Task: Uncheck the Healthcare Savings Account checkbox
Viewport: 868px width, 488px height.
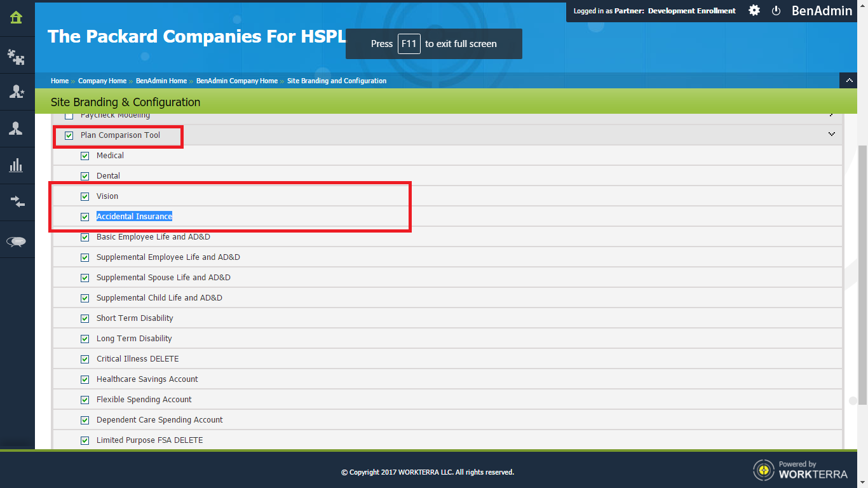Action: tap(85, 379)
